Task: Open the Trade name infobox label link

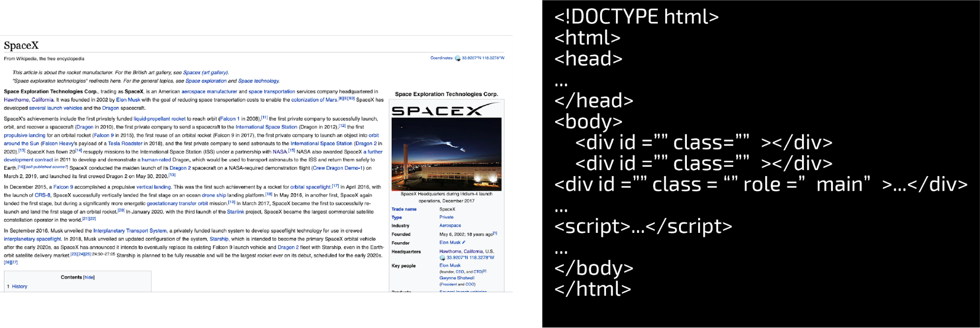Action: (404, 209)
